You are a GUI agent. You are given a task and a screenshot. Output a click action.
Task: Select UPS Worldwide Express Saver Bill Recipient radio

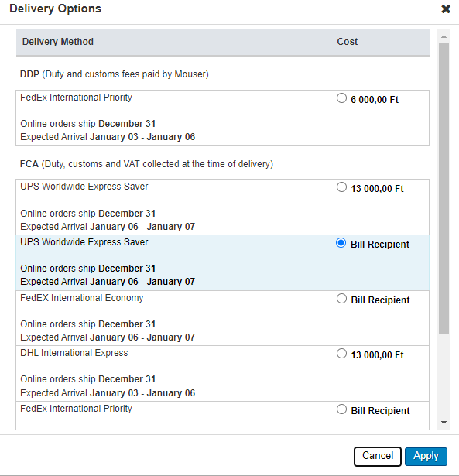pyautogui.click(x=341, y=243)
